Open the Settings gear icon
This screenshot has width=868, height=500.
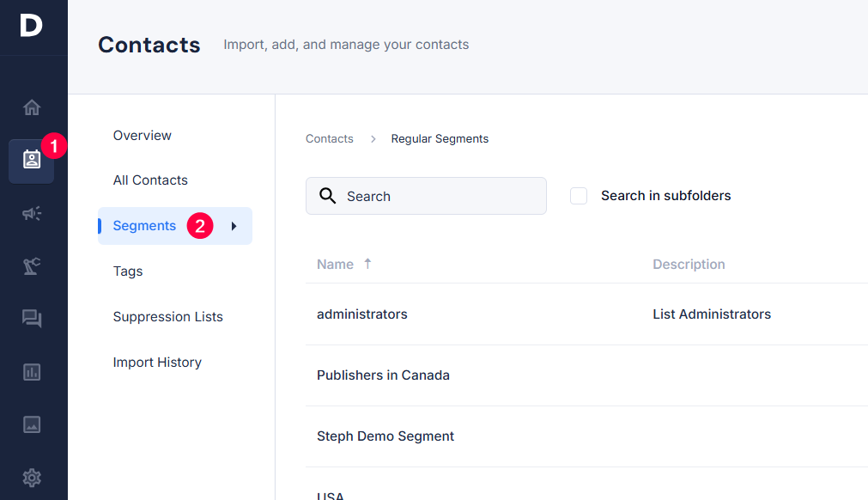click(x=32, y=477)
